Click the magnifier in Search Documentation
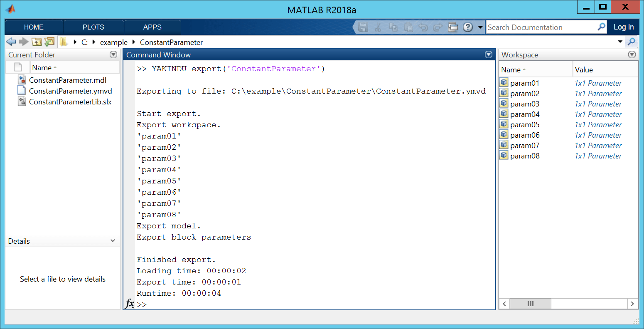 (601, 27)
